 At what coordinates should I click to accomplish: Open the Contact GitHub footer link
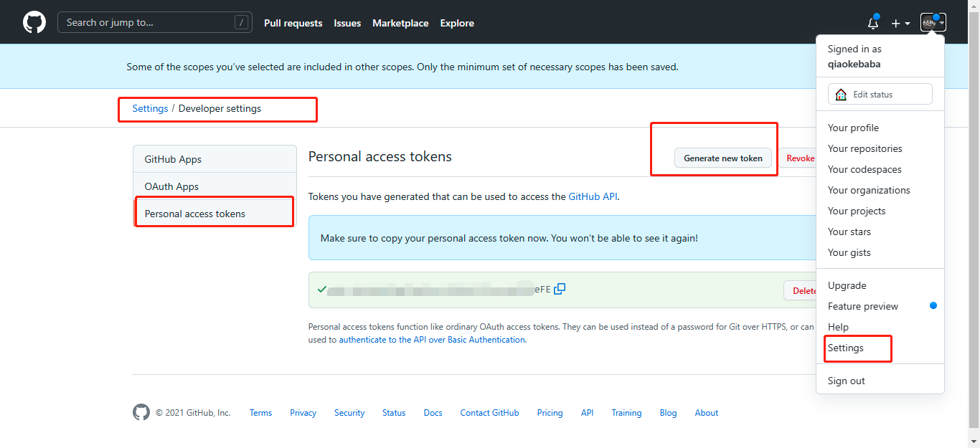tap(489, 413)
